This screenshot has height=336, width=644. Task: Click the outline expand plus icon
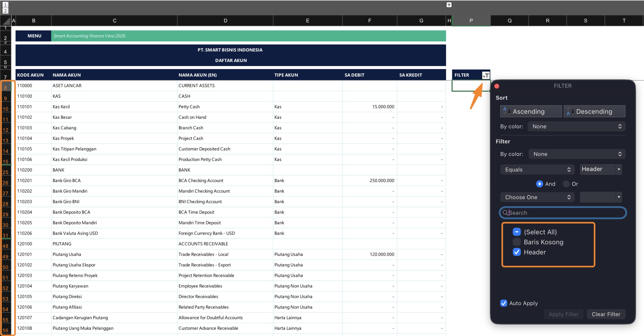click(x=449, y=5)
